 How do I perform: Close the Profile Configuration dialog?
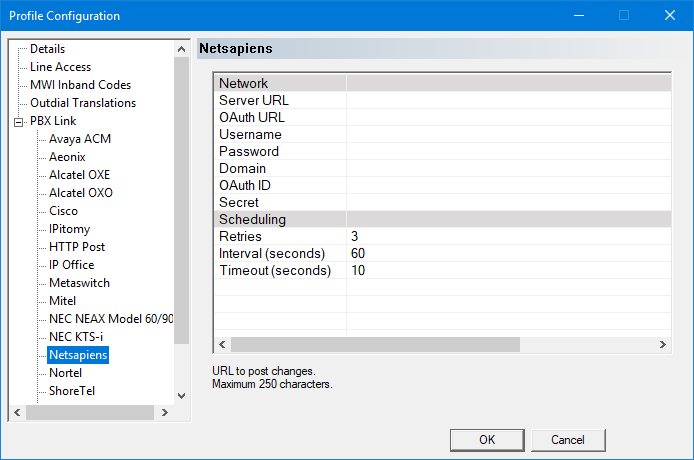pyautogui.click(x=669, y=16)
